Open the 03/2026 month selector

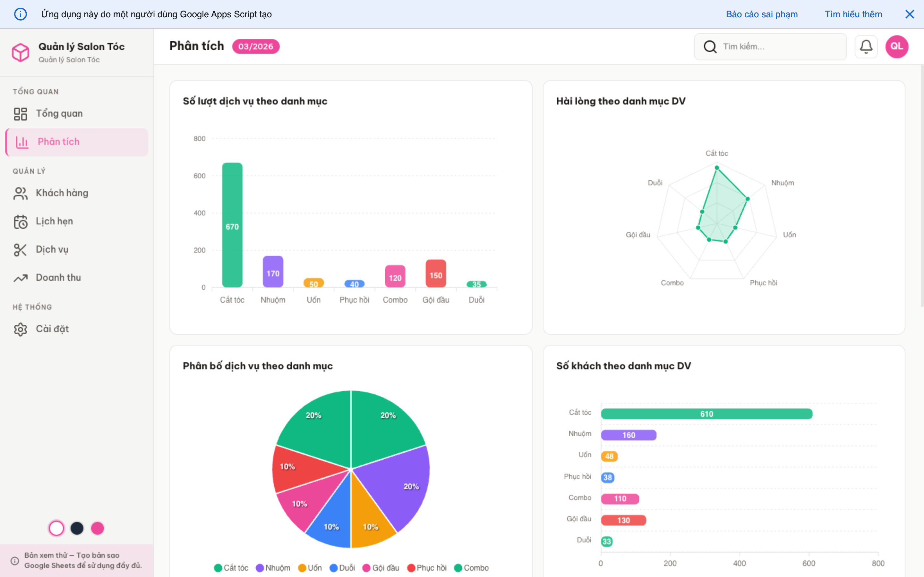pos(256,46)
